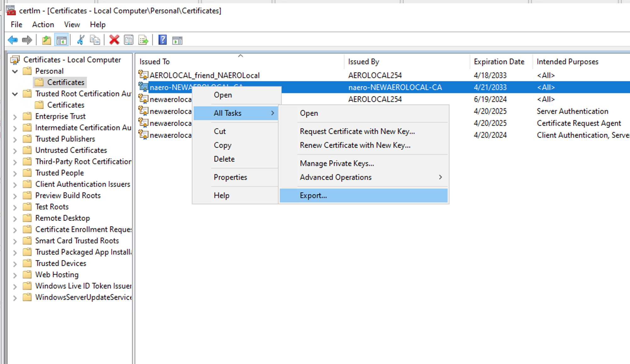Select the Remote Desktop tree folder
The width and height of the screenshot is (630, 364).
coord(63,218)
